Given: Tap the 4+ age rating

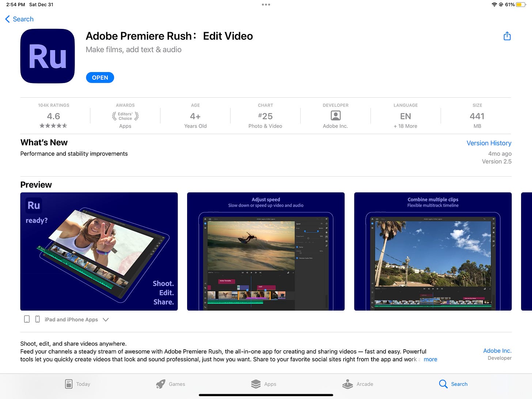Looking at the screenshot, I should 195,116.
